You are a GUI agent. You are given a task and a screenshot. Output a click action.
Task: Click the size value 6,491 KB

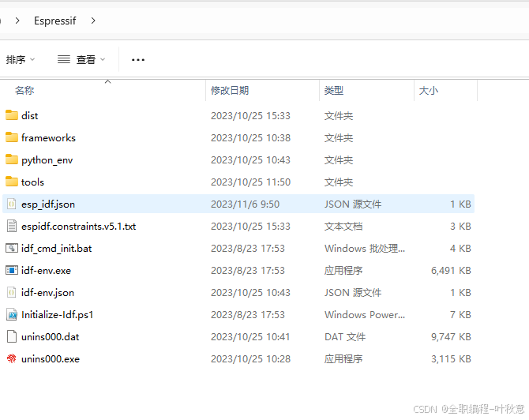tap(451, 271)
